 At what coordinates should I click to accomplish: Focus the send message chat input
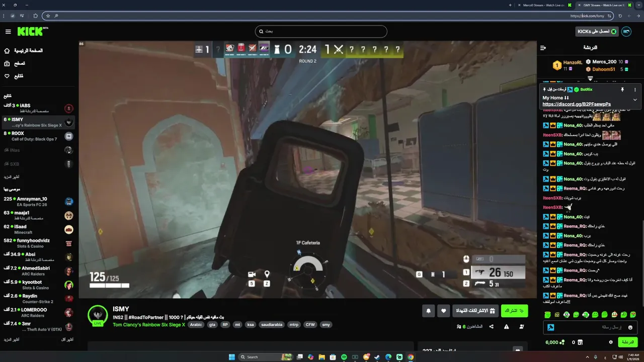pyautogui.click(x=590, y=327)
